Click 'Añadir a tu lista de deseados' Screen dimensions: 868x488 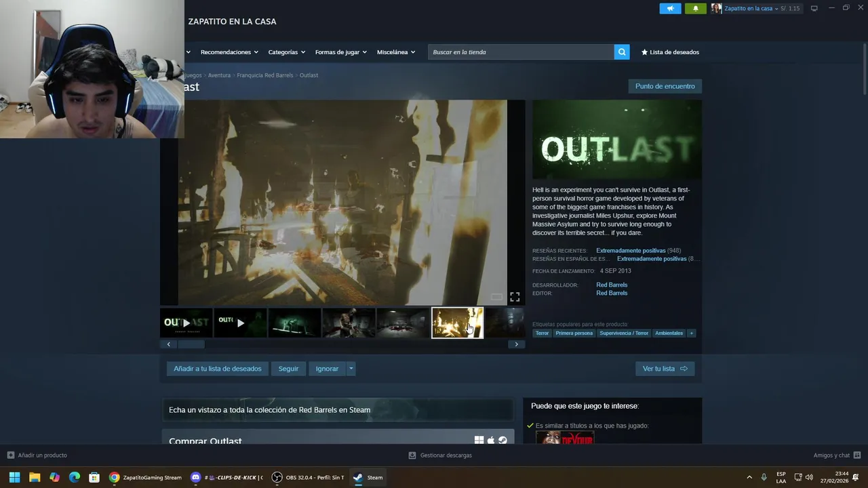point(218,369)
